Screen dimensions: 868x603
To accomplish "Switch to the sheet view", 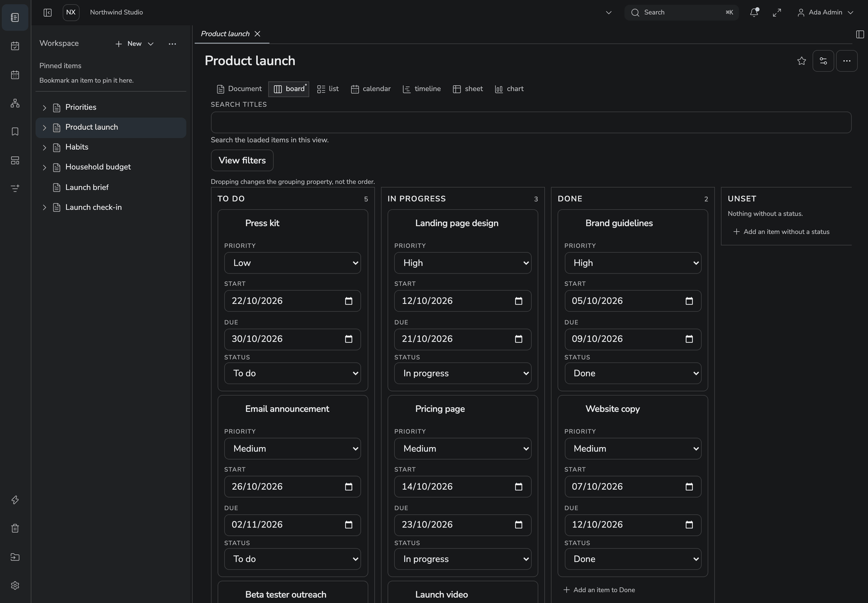I will (468, 89).
